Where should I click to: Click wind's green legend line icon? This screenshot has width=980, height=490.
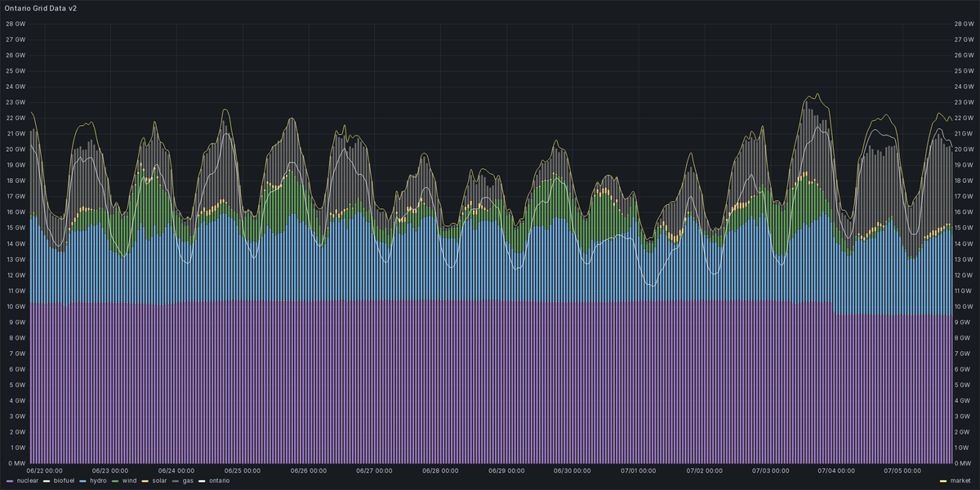click(114, 481)
